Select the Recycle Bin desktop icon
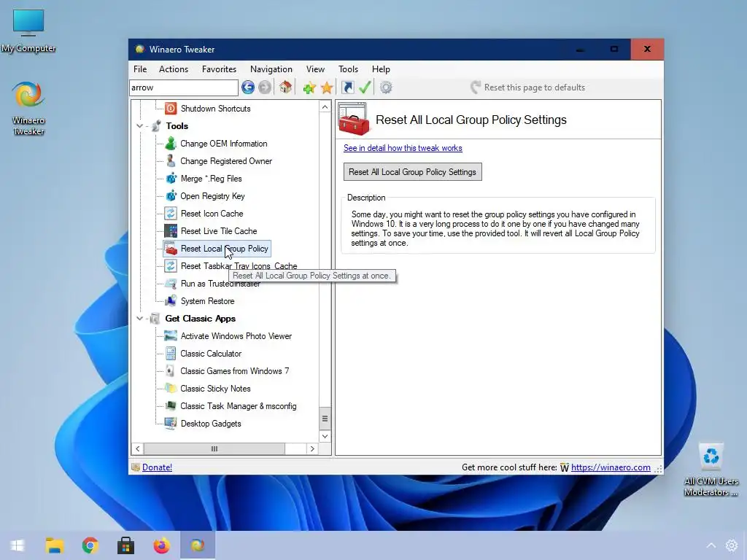Image resolution: width=747 pixels, height=560 pixels. (711, 470)
